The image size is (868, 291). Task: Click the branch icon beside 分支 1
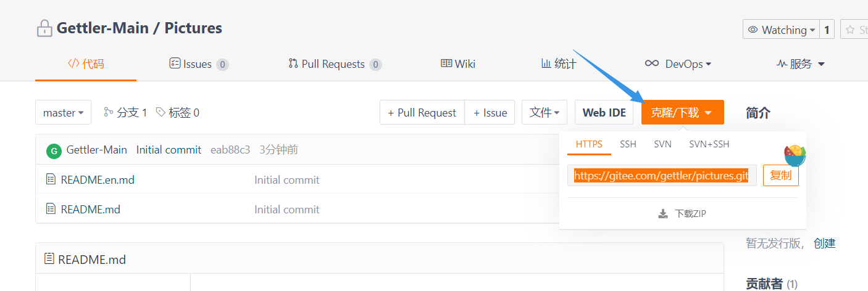point(109,112)
